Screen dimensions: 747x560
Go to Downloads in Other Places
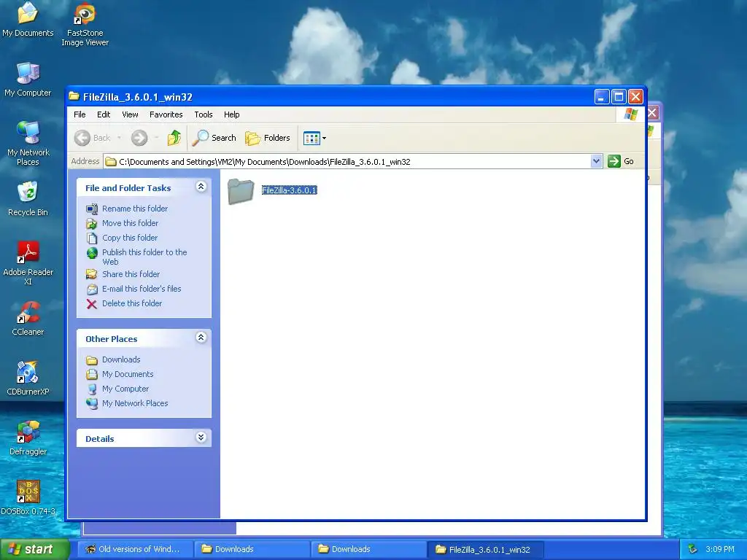pyautogui.click(x=121, y=359)
